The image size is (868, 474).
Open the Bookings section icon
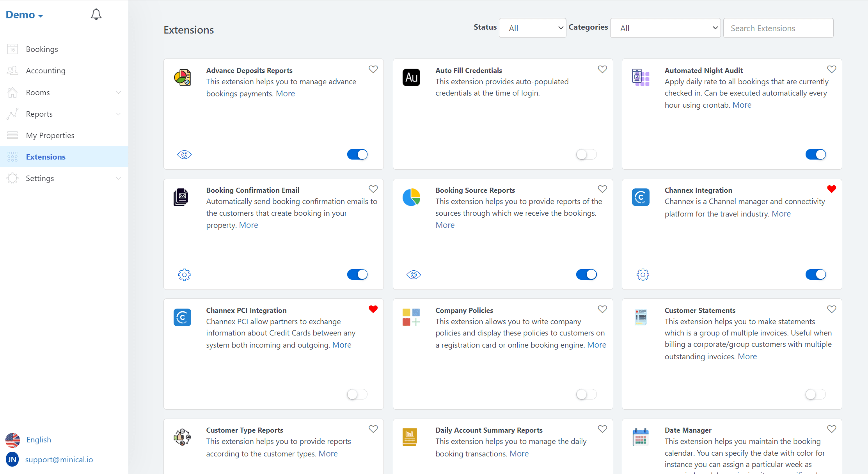tap(12, 49)
